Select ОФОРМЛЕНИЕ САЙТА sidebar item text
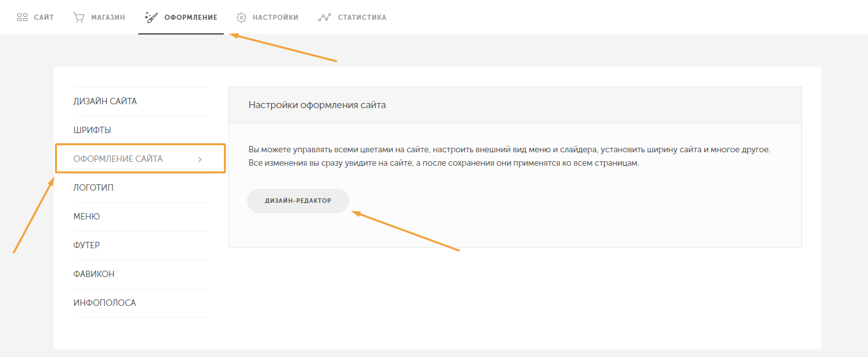Screen dimensions: 868x357 pos(118,159)
